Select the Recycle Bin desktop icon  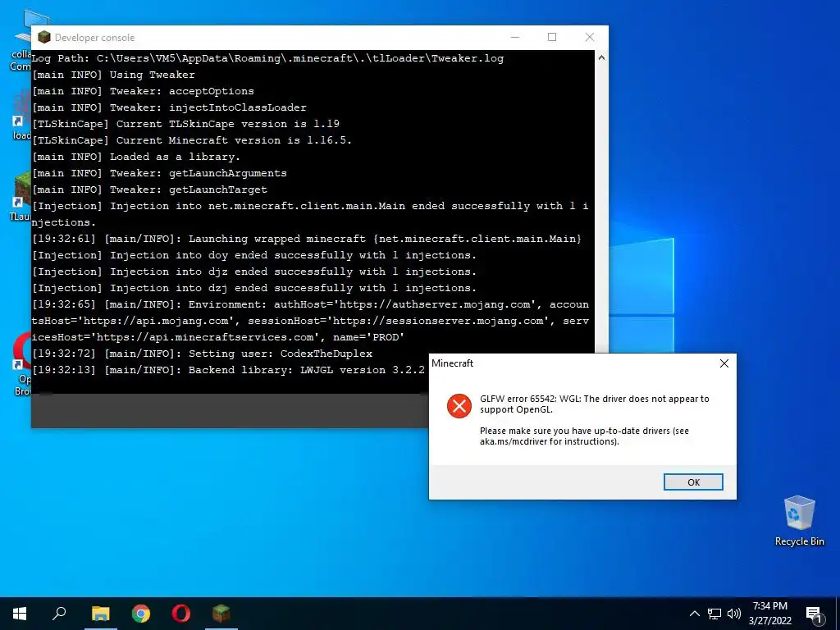(799, 521)
